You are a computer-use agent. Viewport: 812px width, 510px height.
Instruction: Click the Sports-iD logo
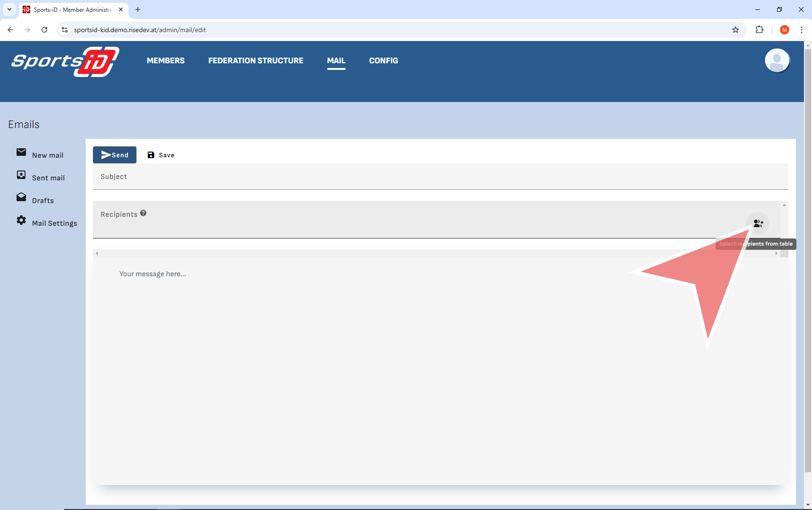tap(65, 61)
